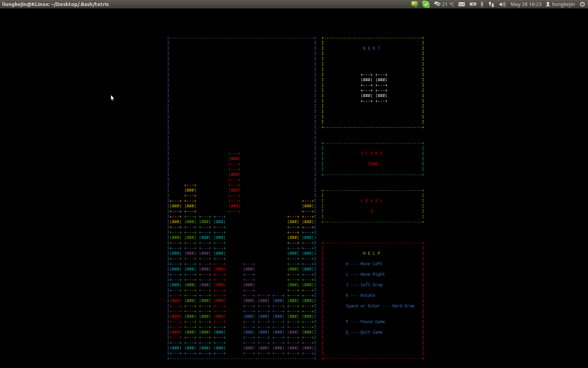Click the NEXT panel heading
588x368 pixels.
click(372, 48)
